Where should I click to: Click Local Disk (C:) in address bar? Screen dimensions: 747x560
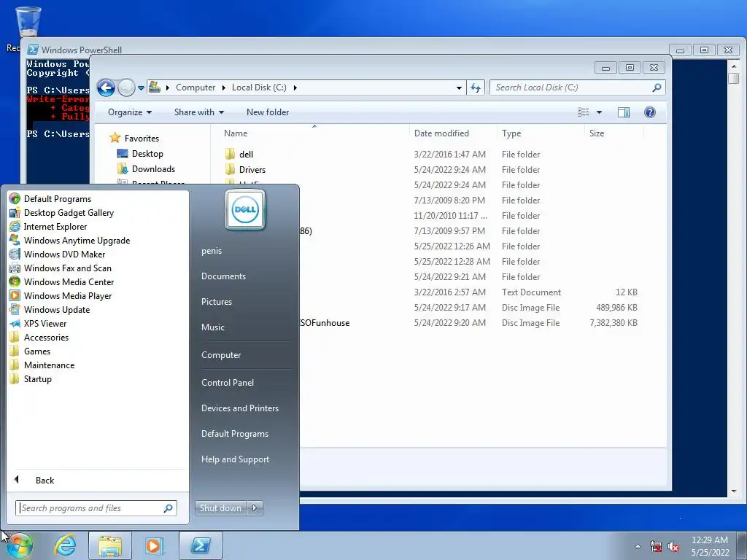pyautogui.click(x=259, y=87)
